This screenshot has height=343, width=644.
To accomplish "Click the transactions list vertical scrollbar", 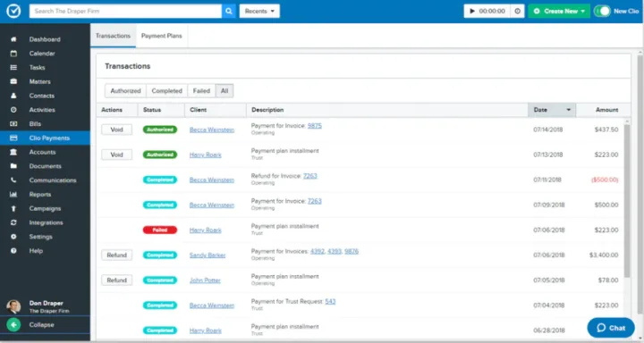I will point(627,200).
